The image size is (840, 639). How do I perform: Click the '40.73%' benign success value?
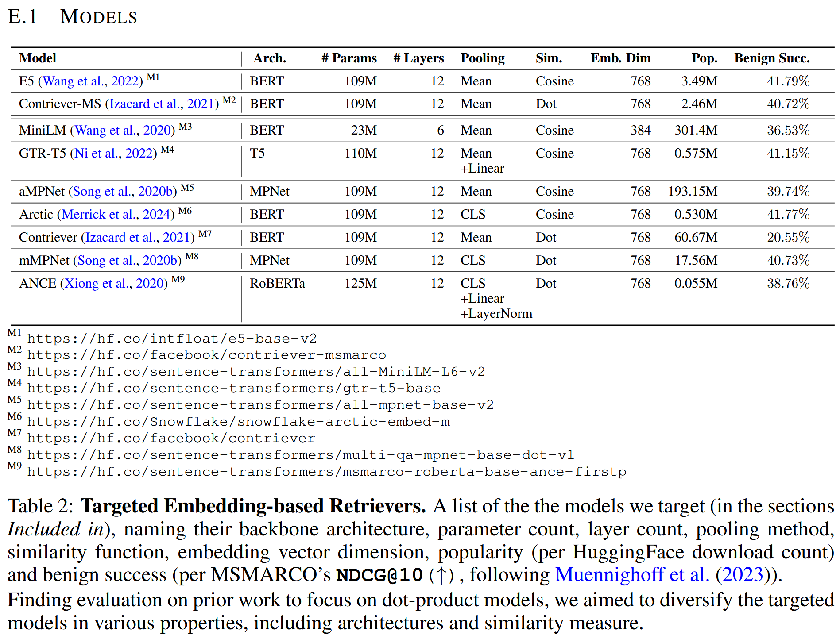(x=788, y=261)
